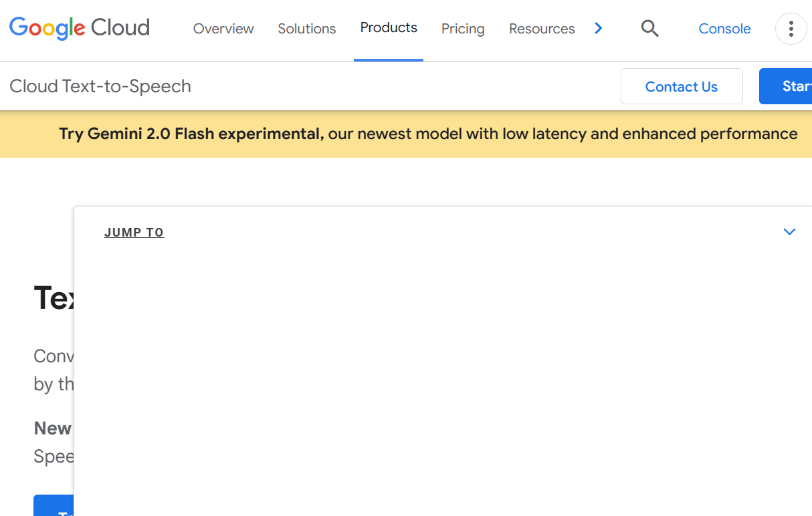812x516 pixels.
Task: Open the Try Gemini 2.0 Flash banner
Action: (x=428, y=134)
